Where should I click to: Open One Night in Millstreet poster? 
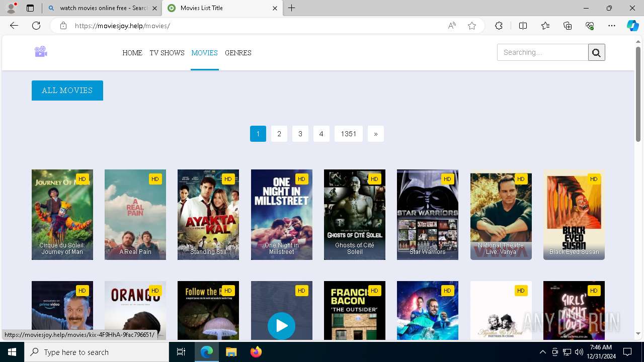(282, 215)
